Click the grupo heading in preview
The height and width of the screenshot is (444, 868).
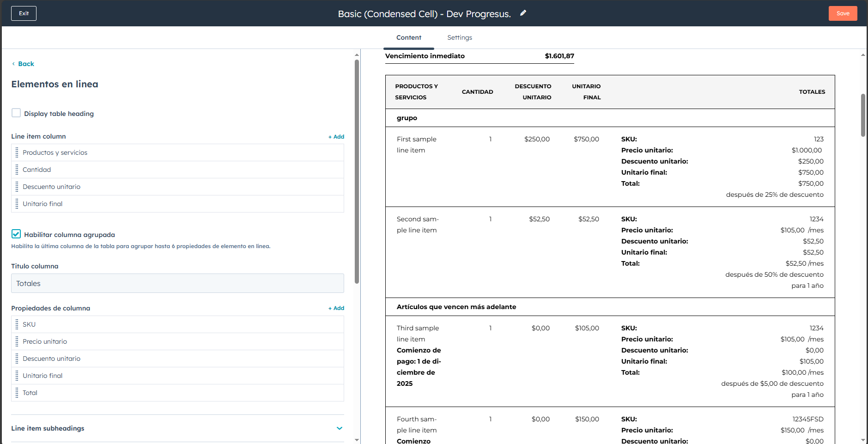pyautogui.click(x=407, y=118)
